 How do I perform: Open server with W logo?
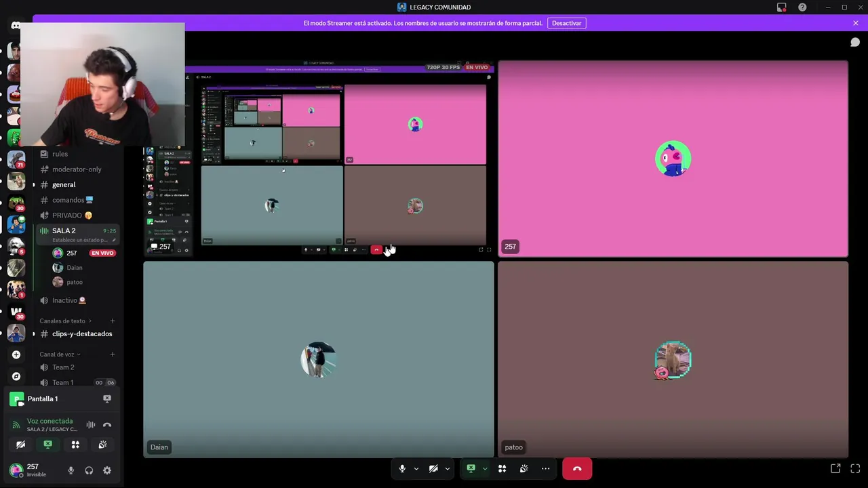point(16,312)
